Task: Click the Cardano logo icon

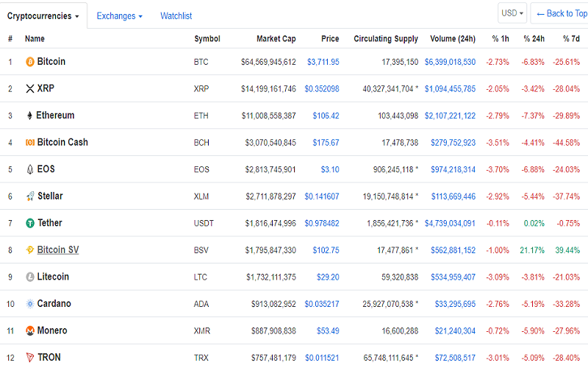Action: point(30,304)
